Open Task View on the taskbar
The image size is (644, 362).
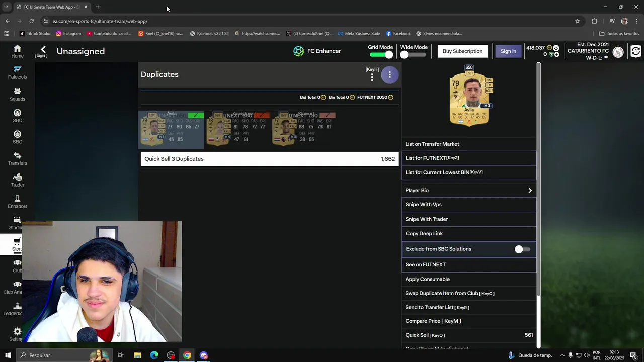click(x=121, y=355)
